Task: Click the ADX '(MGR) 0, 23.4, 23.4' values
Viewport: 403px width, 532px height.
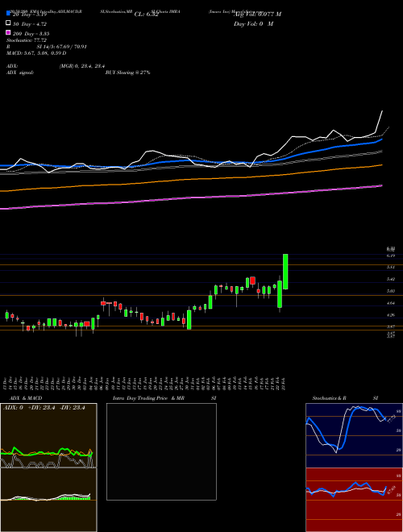Action: (x=82, y=66)
